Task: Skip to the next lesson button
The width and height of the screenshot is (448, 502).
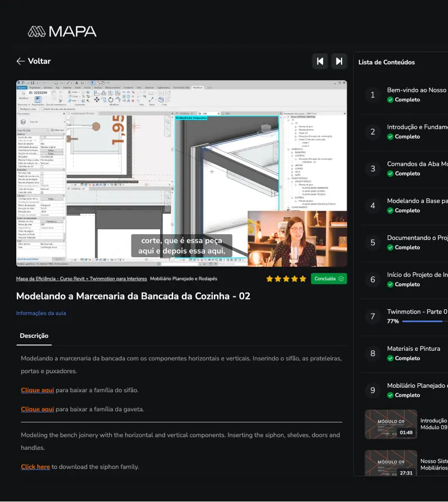Action: click(x=339, y=61)
